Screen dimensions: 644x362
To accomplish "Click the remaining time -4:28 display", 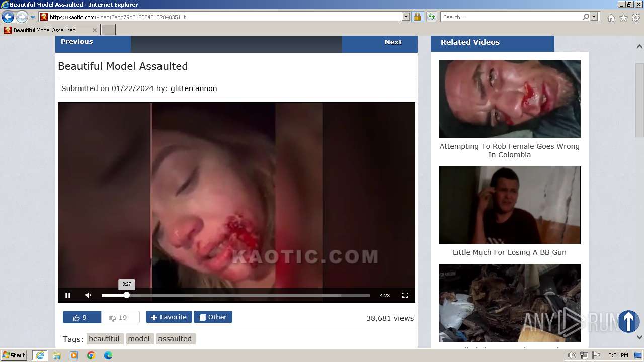I will coord(384,295).
